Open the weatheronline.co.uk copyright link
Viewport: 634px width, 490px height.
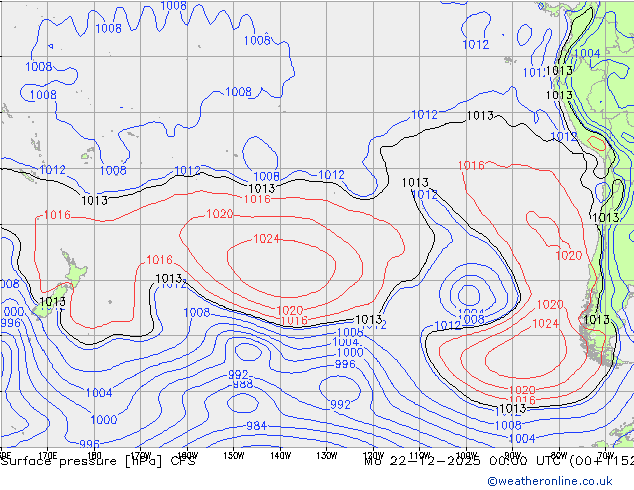550,481
